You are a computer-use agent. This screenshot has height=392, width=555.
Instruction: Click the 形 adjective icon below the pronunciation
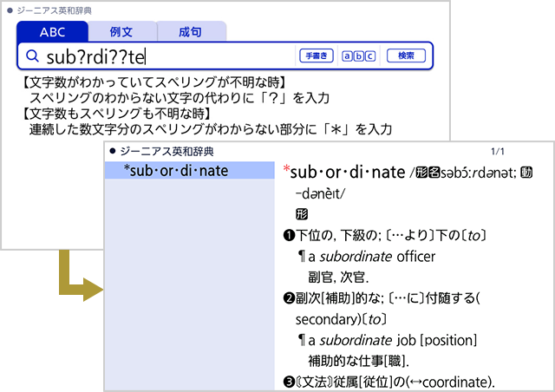tap(302, 213)
